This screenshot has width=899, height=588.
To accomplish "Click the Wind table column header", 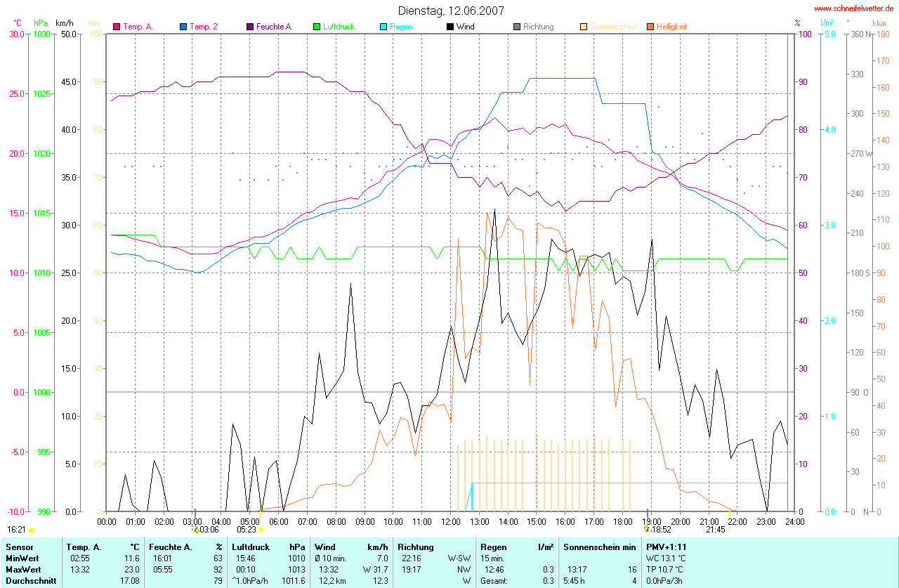I will click(325, 547).
